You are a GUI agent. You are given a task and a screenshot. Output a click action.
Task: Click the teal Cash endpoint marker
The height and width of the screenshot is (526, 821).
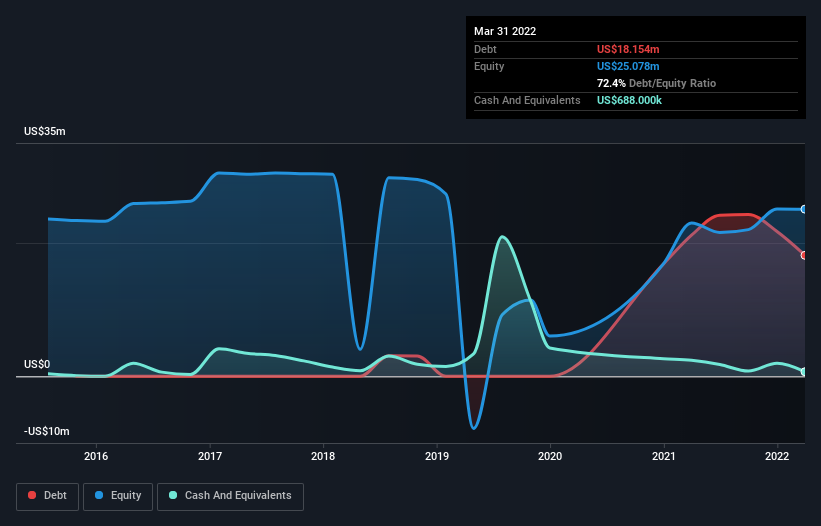pos(804,372)
